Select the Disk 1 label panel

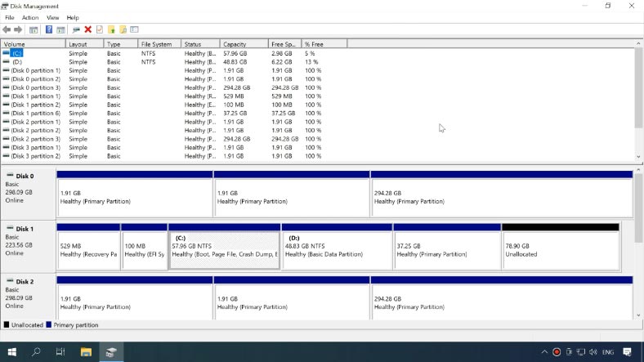tap(29, 246)
